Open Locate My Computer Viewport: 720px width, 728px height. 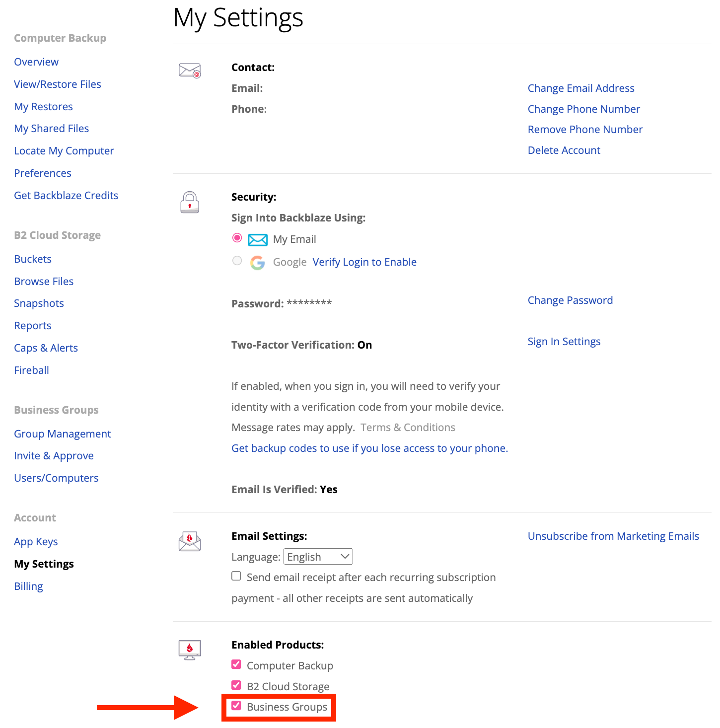pyautogui.click(x=64, y=151)
